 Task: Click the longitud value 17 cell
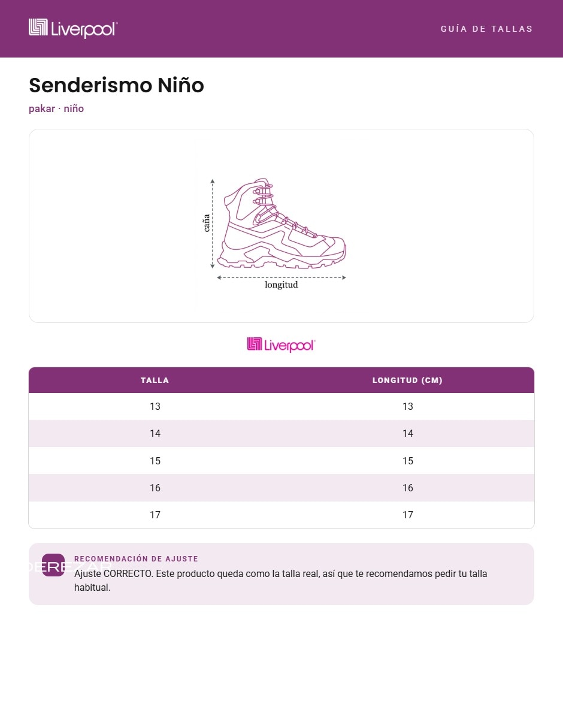pyautogui.click(x=408, y=515)
